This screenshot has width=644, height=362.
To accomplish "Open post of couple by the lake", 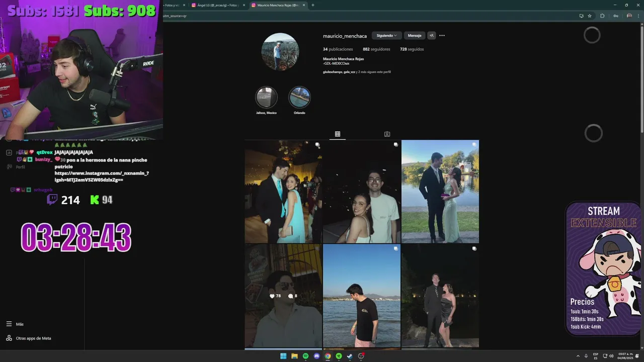I will click(440, 192).
